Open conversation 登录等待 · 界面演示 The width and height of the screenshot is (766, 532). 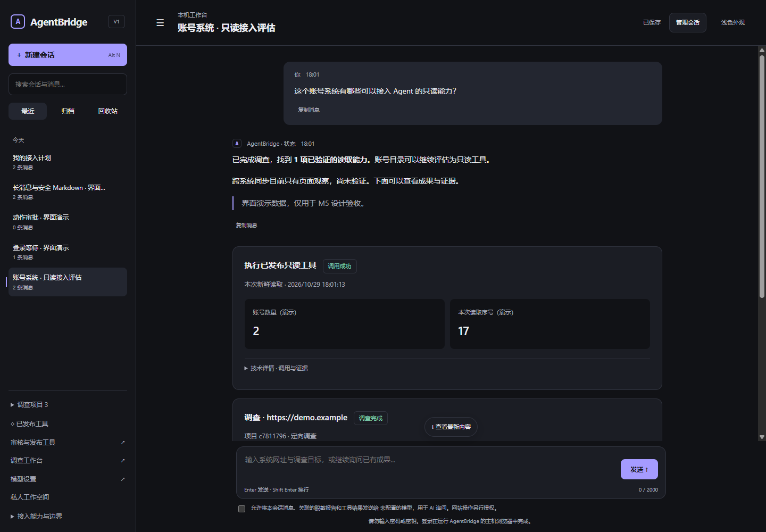pyautogui.click(x=68, y=252)
